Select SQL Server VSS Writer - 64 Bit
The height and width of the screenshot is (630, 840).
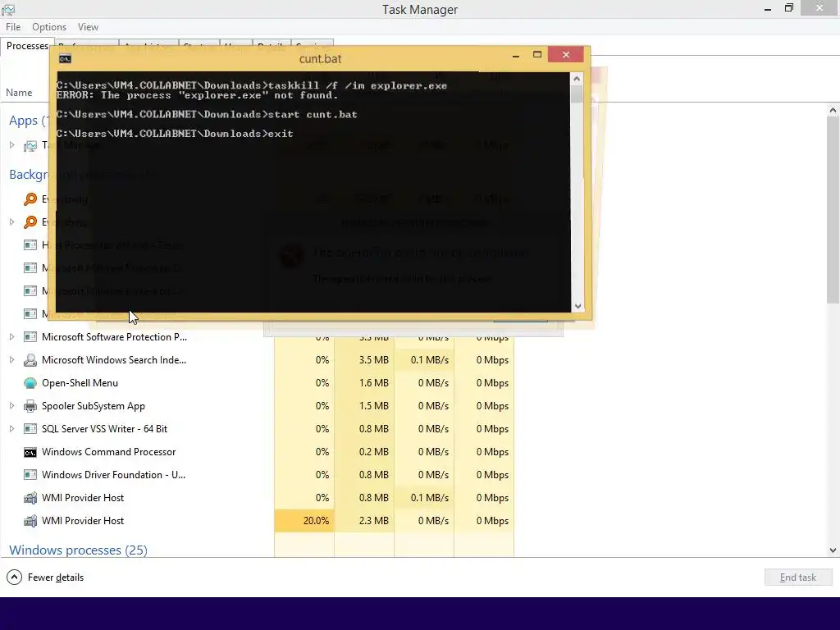pyautogui.click(x=104, y=429)
